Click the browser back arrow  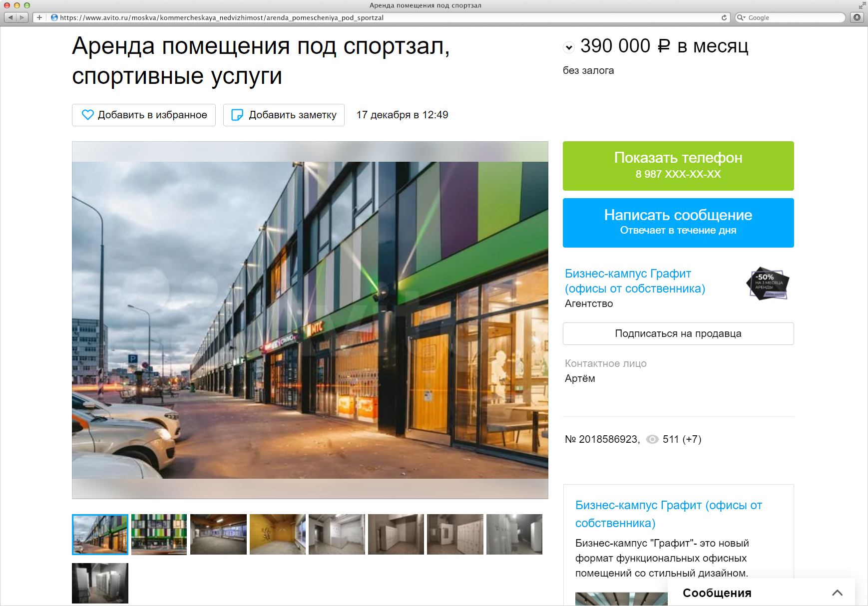[10, 17]
